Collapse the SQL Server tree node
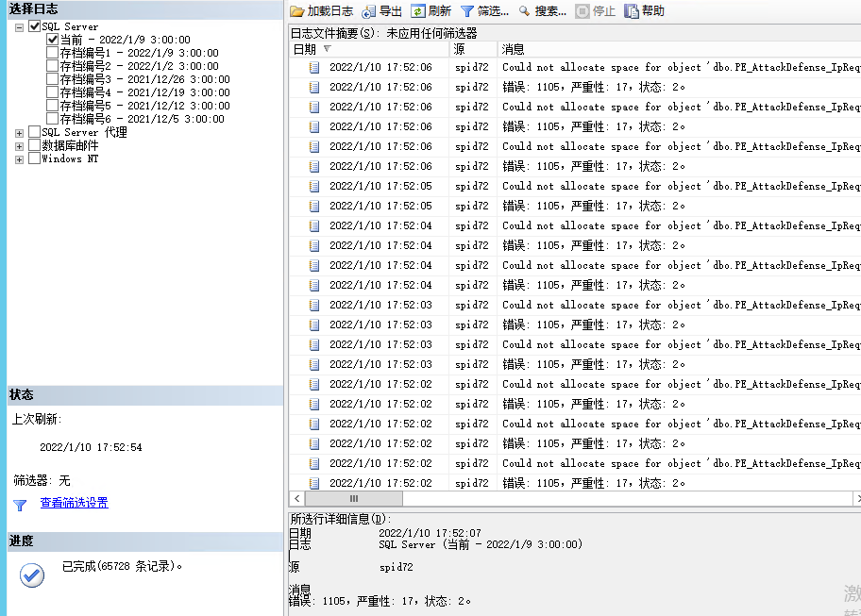 [x=19, y=26]
